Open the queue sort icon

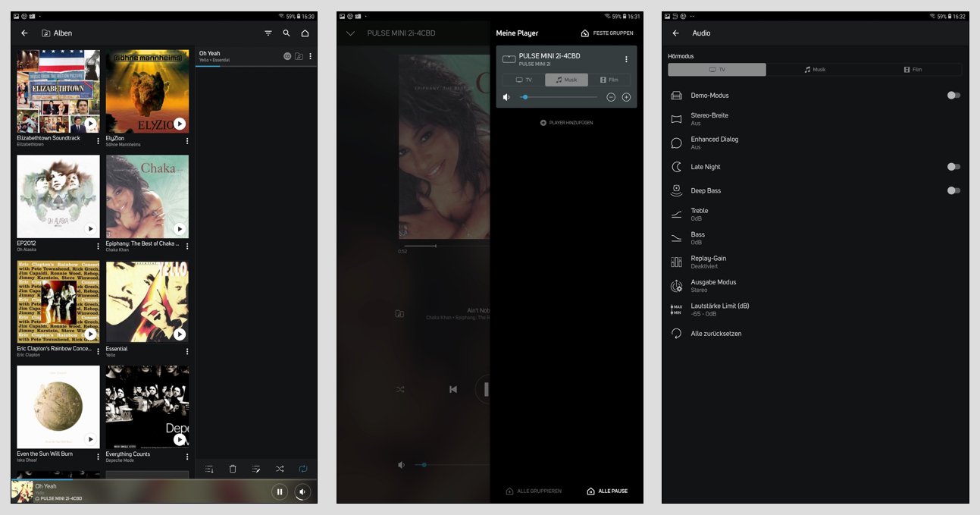tap(210, 469)
